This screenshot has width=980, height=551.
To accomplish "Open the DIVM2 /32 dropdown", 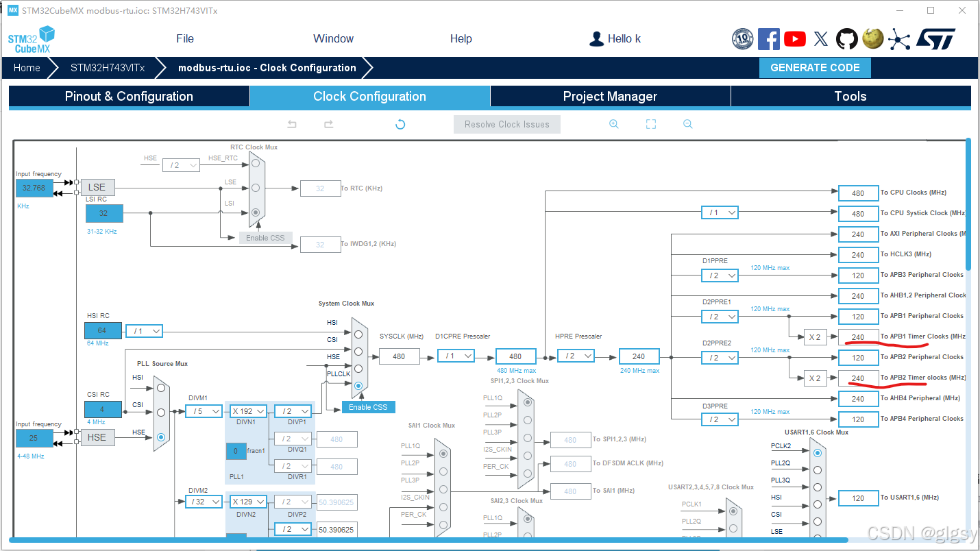I will (204, 502).
